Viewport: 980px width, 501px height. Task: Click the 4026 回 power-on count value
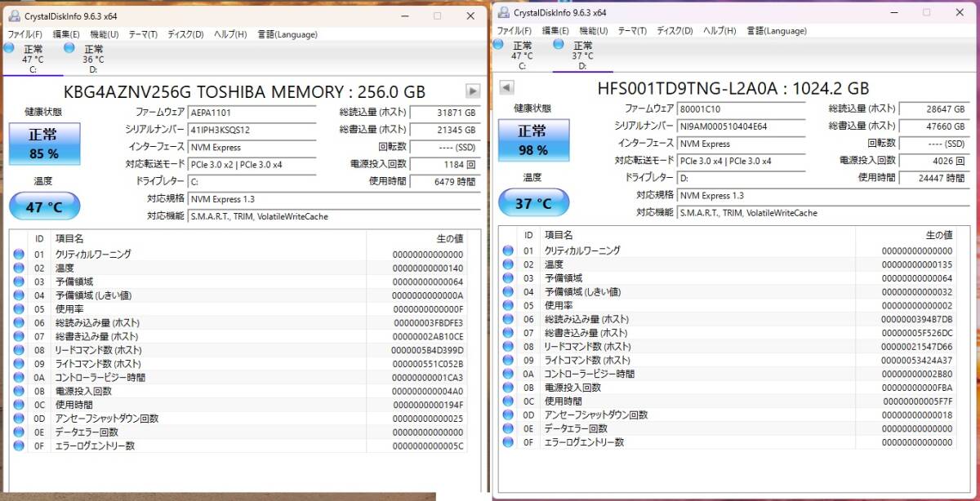click(x=933, y=161)
